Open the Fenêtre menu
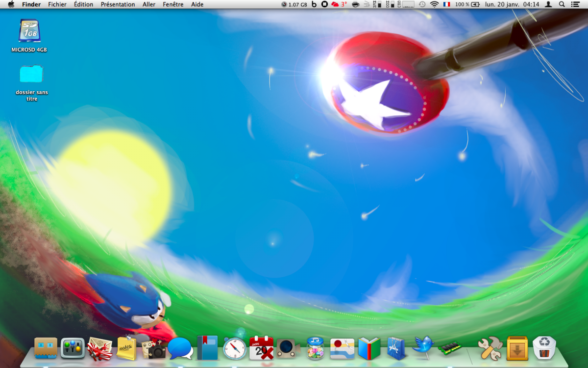 click(173, 4)
